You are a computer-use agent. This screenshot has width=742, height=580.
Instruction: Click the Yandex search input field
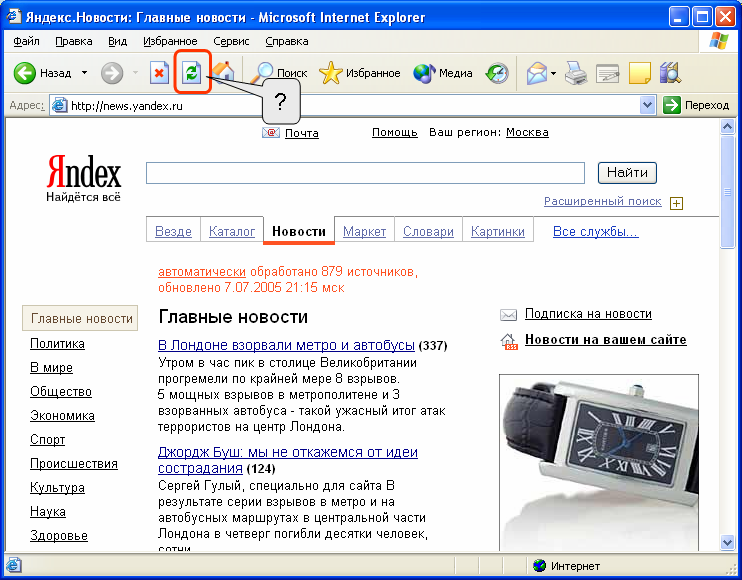click(365, 173)
